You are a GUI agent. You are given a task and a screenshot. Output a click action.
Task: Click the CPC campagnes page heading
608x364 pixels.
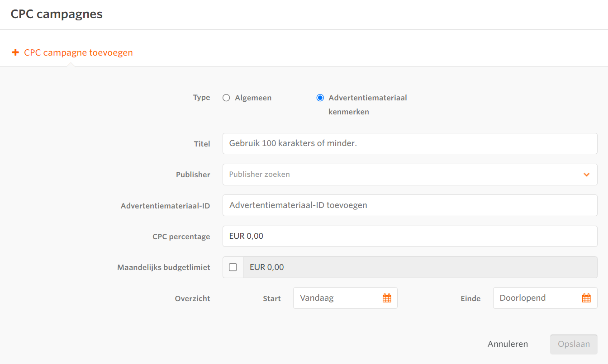(57, 14)
